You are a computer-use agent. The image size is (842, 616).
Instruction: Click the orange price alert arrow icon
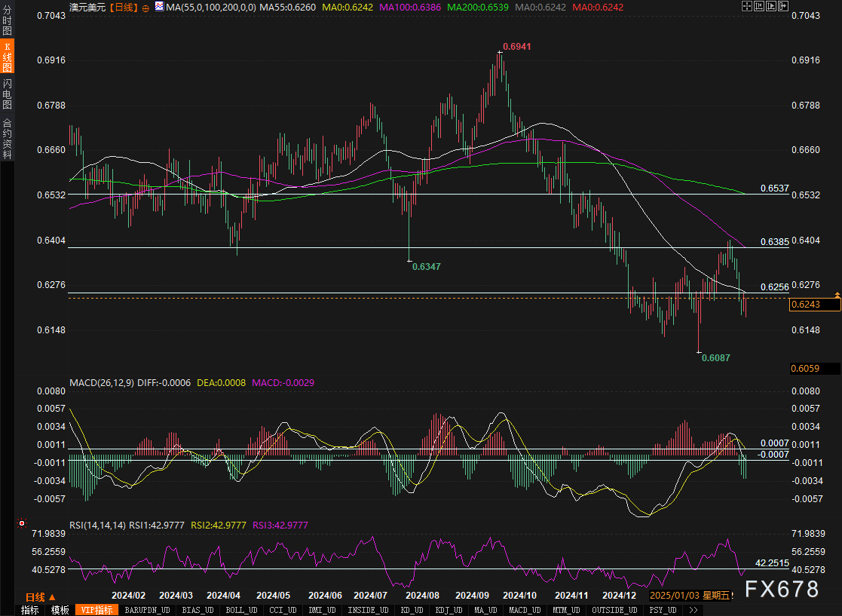pos(837,296)
